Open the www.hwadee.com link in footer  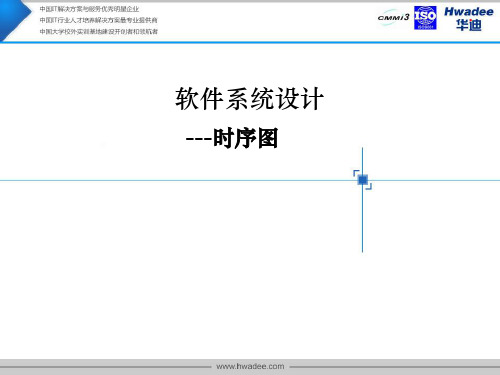pyautogui.click(x=250, y=366)
